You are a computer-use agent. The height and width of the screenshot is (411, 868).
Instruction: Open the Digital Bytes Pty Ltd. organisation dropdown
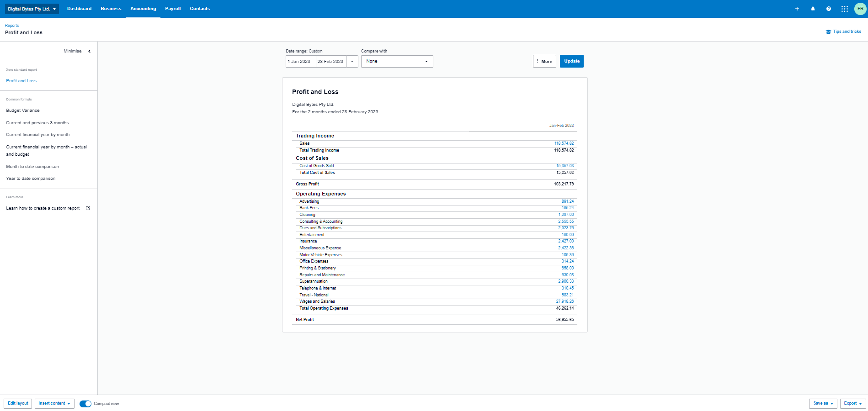click(32, 9)
